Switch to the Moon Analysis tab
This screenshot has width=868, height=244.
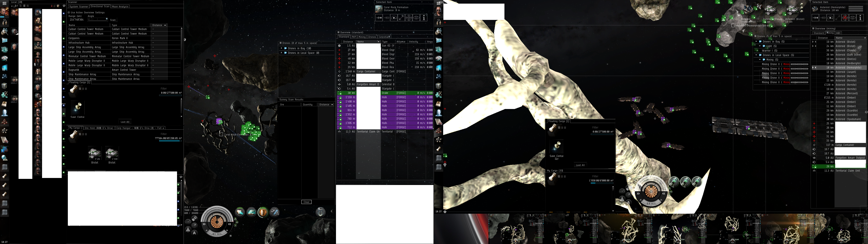coord(120,6)
